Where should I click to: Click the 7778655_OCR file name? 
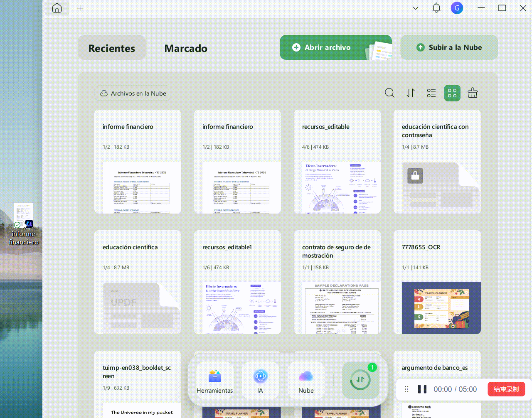coord(421,247)
